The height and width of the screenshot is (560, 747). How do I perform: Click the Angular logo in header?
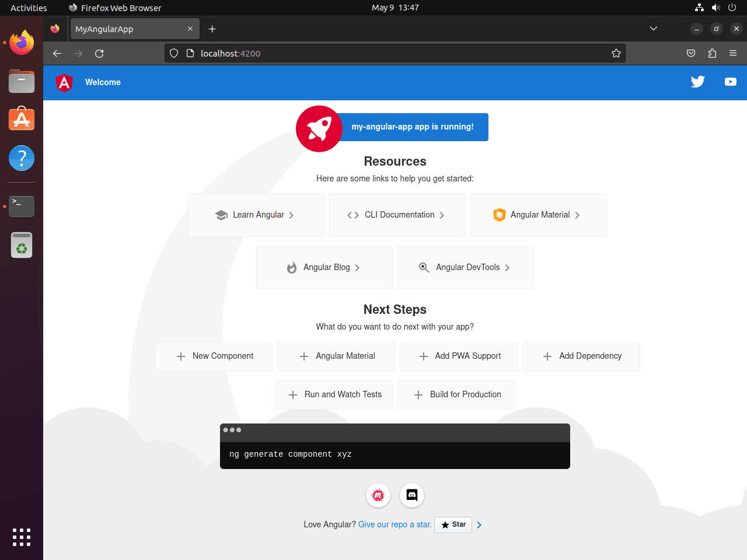pos(64,83)
